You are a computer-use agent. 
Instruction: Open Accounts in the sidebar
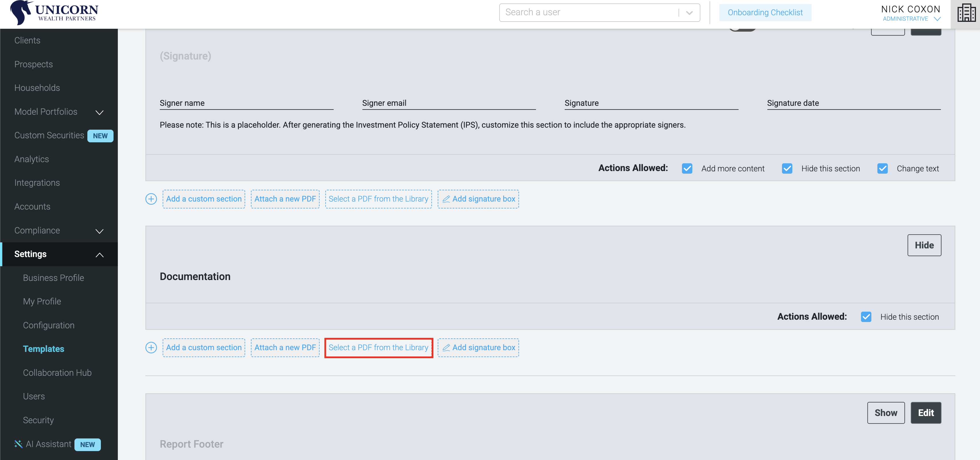(x=32, y=207)
